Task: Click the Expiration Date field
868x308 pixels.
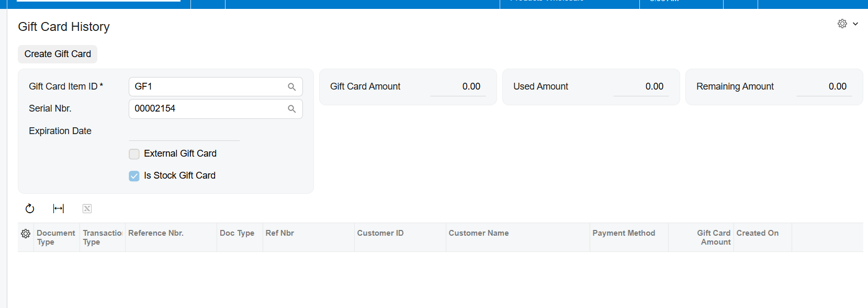Action: [x=184, y=131]
